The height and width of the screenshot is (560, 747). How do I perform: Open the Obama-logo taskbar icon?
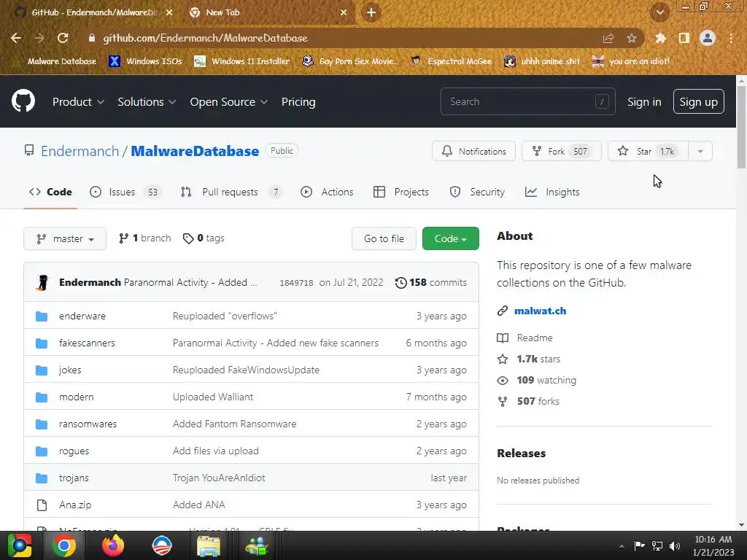pyautogui.click(x=161, y=545)
